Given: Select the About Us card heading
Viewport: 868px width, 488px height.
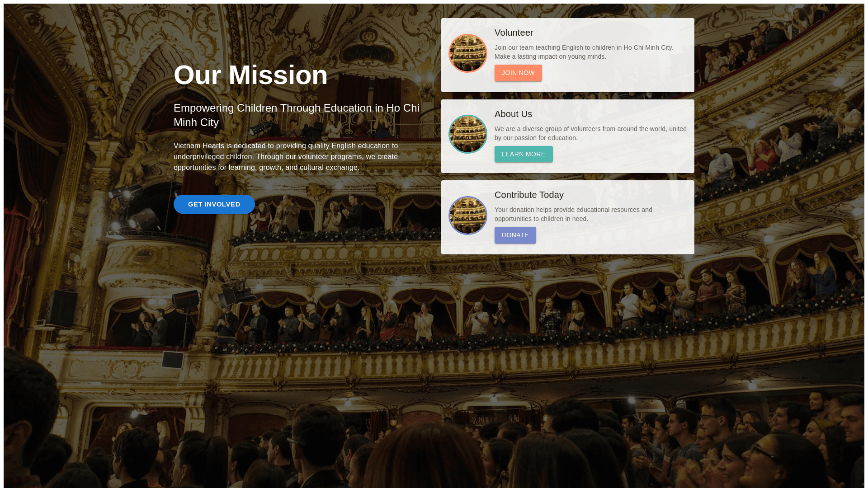Looking at the screenshot, I should tap(513, 114).
